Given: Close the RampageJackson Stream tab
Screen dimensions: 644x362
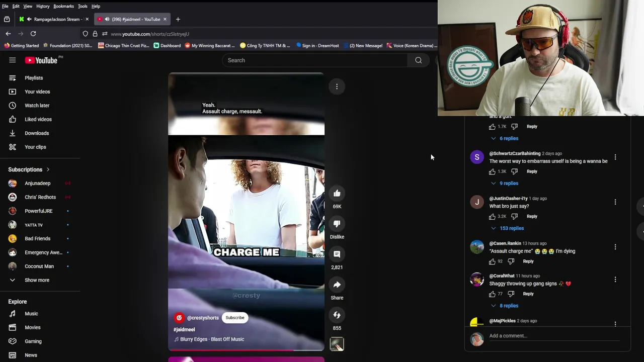Looking at the screenshot, I should pos(87,19).
